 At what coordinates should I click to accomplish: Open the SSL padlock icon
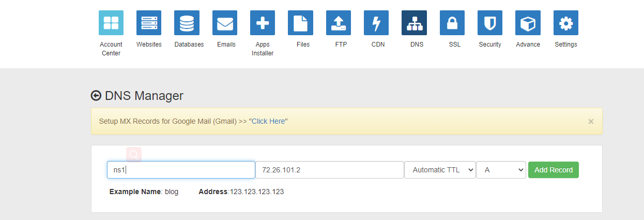pos(452,23)
